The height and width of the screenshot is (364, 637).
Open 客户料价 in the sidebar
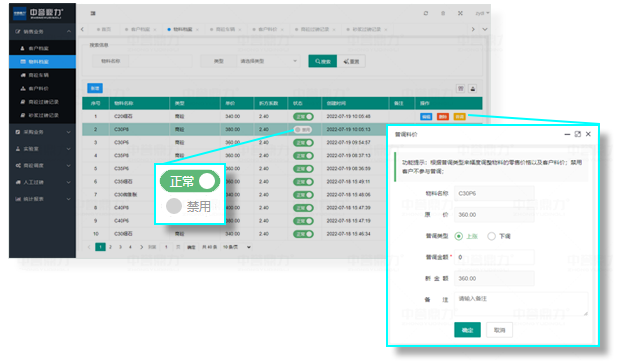(42, 89)
